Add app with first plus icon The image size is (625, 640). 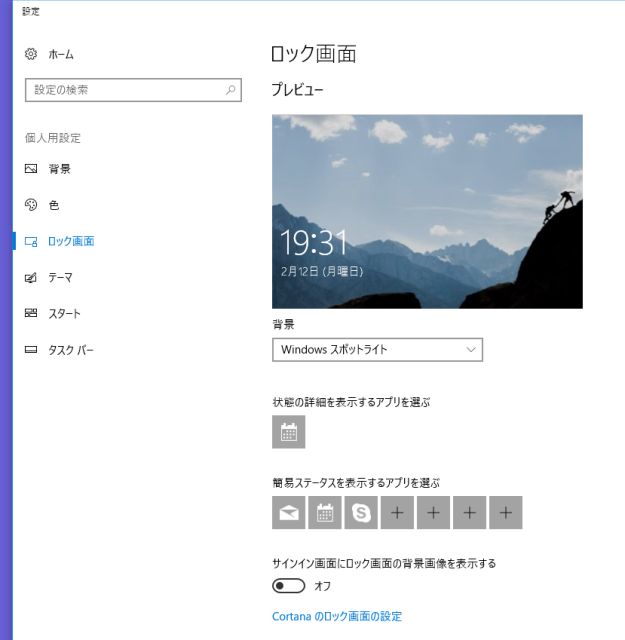[397, 513]
